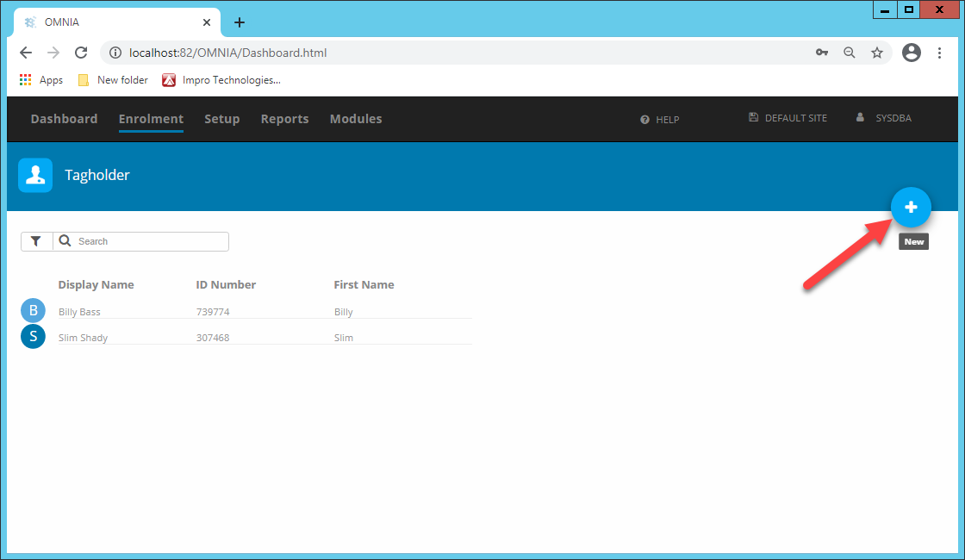
Task: Click the DEFAULT SITE save icon
Action: (753, 117)
